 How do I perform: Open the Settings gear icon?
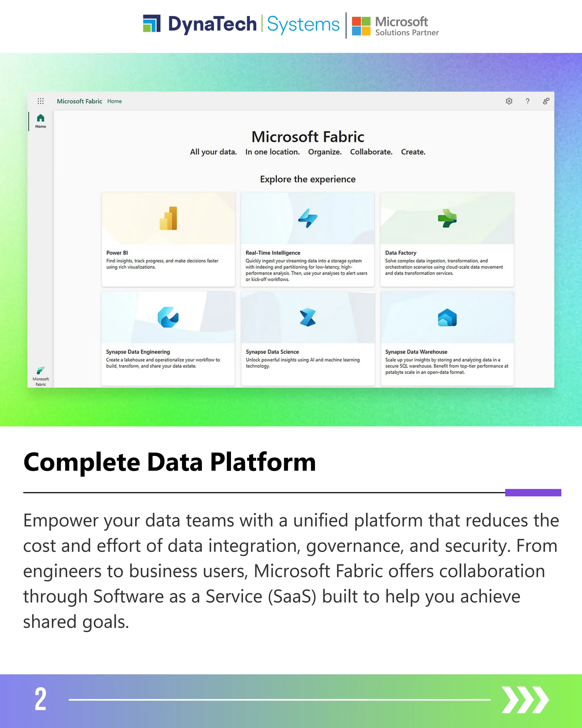coord(509,101)
